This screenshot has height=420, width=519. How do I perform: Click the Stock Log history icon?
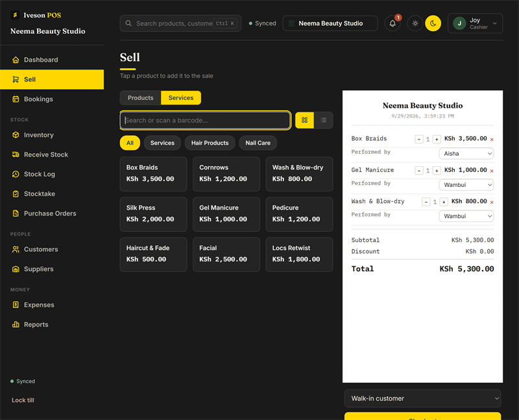(16, 174)
